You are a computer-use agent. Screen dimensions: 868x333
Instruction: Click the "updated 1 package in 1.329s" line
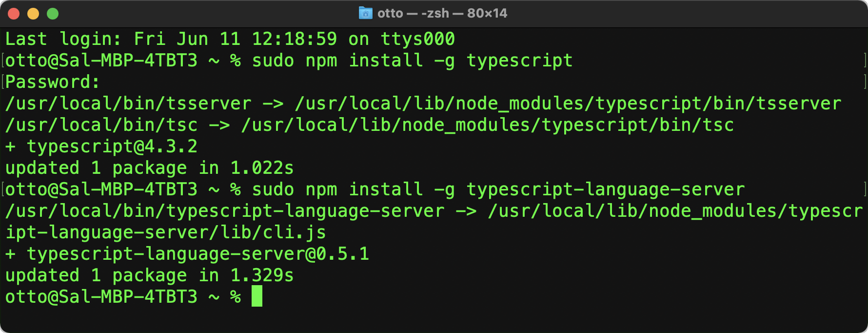[x=149, y=275]
